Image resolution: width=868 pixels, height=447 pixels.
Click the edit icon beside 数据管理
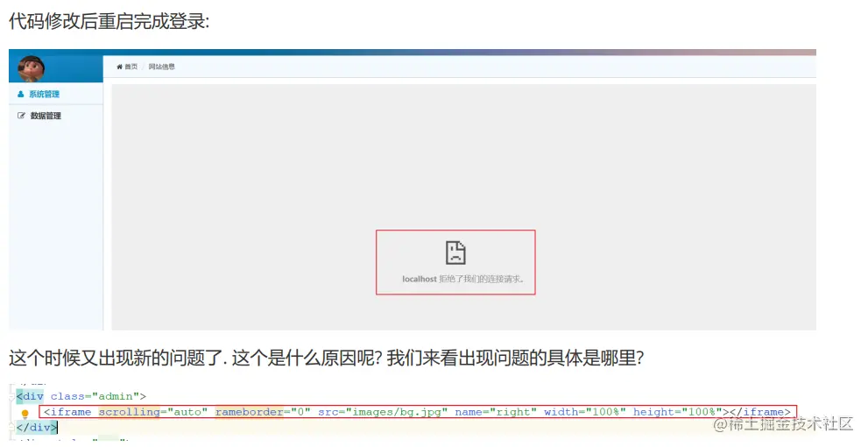[21, 116]
